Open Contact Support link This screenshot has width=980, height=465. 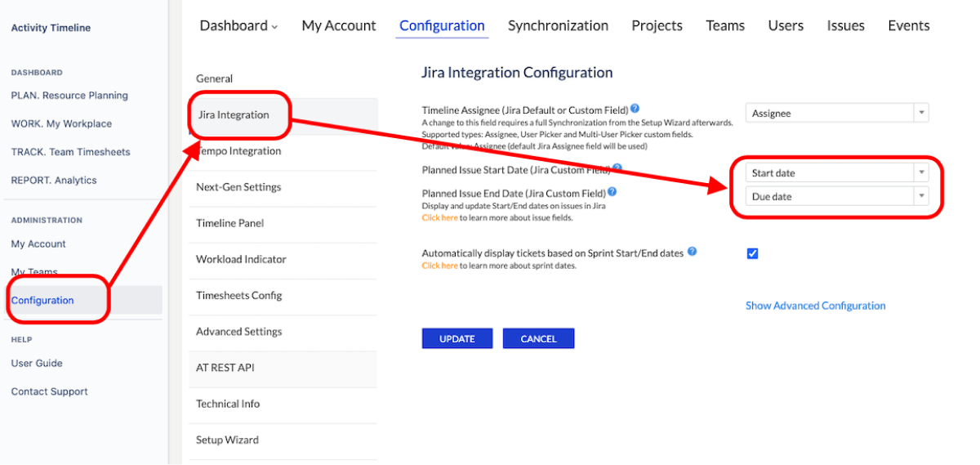49,392
